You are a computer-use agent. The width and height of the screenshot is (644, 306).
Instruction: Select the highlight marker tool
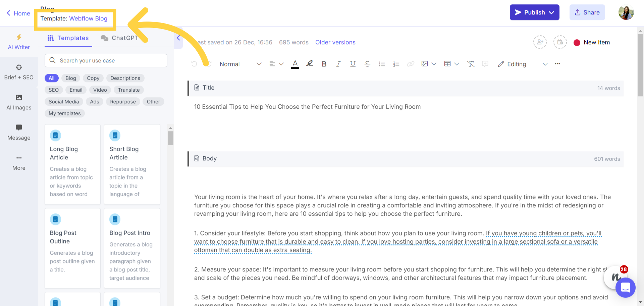[310, 63]
